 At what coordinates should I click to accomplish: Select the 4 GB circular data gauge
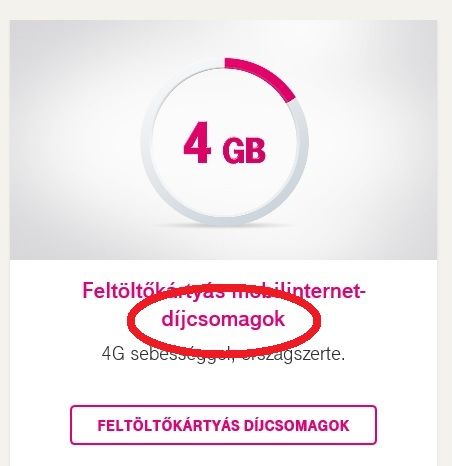pos(224,141)
